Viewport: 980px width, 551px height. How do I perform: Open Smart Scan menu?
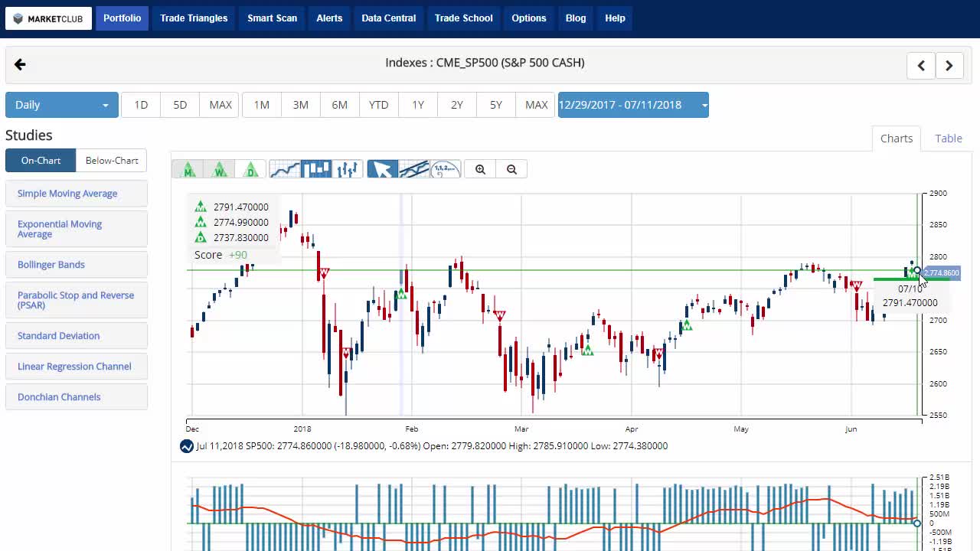[x=272, y=18]
